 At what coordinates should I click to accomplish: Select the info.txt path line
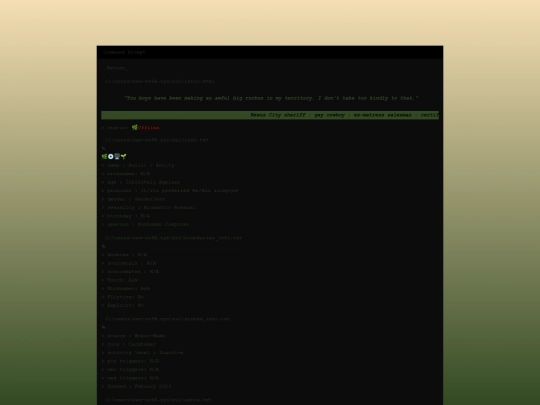point(157,140)
